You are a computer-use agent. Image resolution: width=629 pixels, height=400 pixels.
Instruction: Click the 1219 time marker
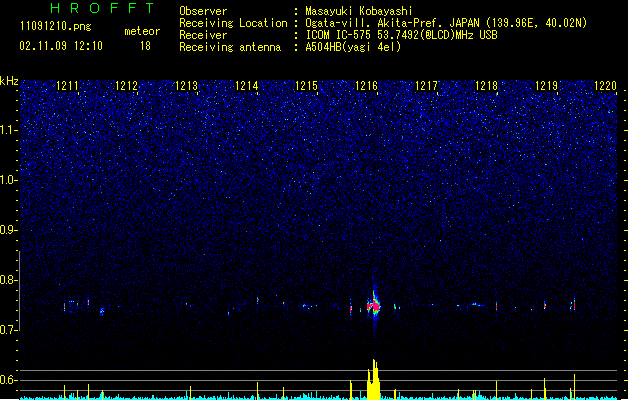pos(546,86)
